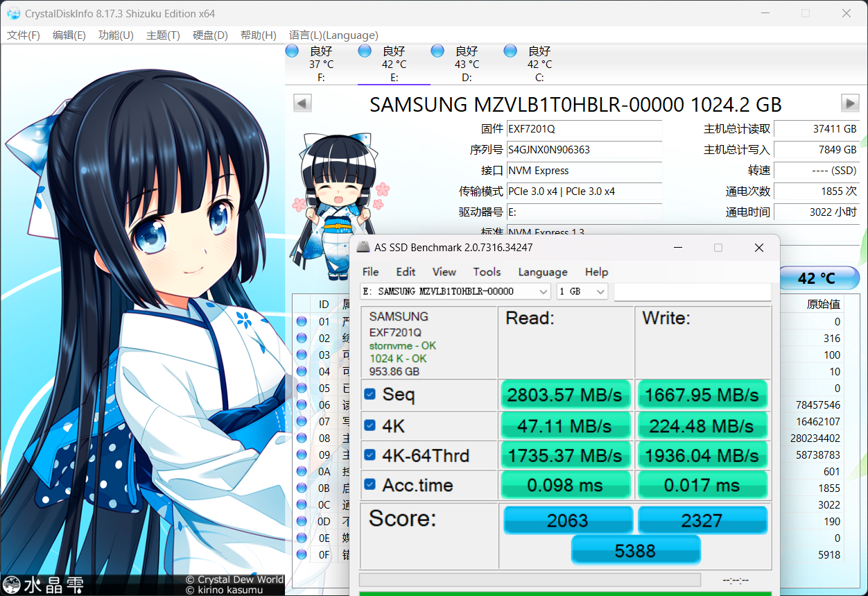The image size is (868, 596).
Task: Open the Tools menu in AS SSD Benchmark
Action: 487,272
